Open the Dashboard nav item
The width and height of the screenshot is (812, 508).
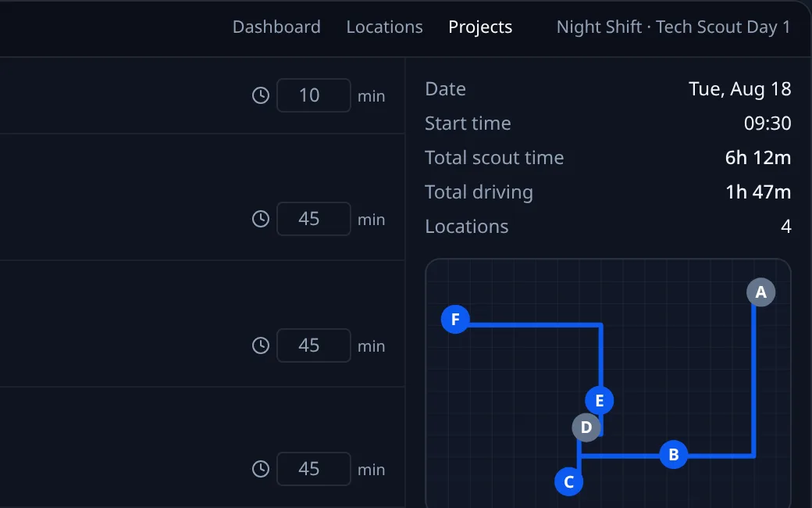pos(276,27)
